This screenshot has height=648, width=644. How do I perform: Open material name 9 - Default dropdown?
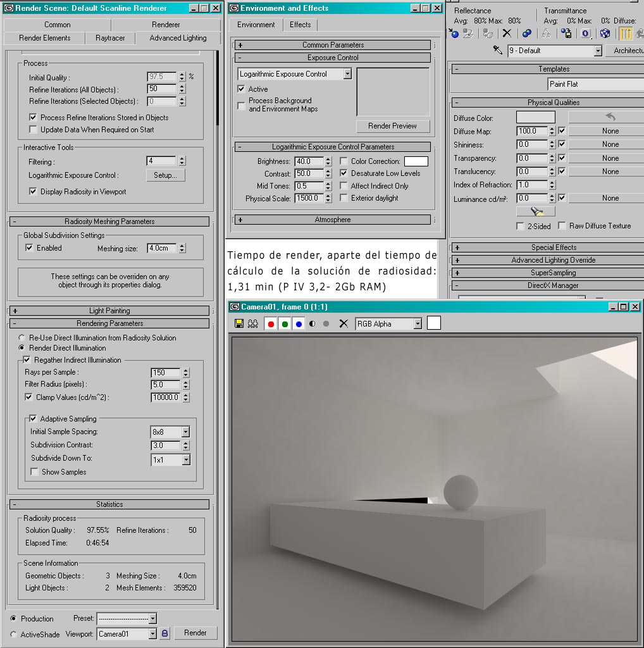598,51
